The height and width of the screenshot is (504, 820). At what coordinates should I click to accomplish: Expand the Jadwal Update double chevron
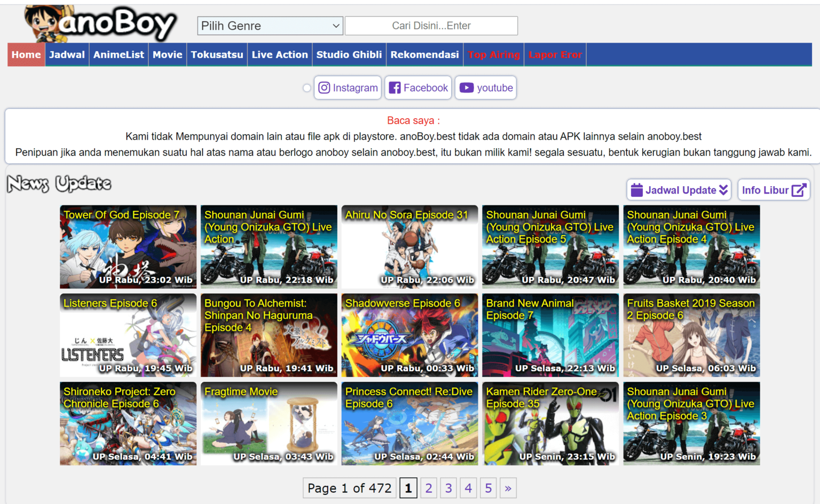click(723, 190)
